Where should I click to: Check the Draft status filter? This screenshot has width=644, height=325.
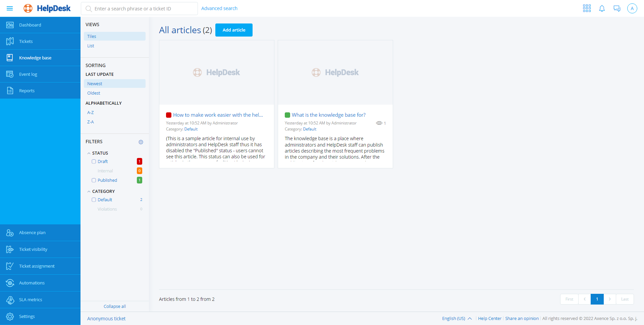coord(94,162)
